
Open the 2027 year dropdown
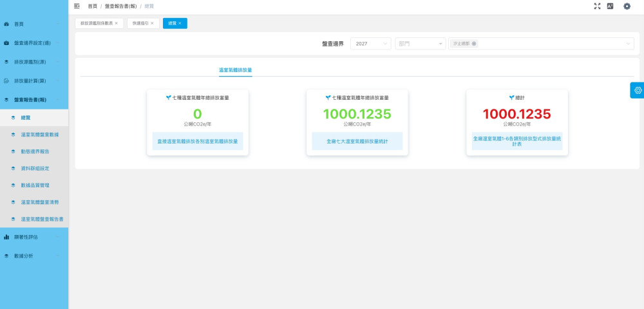coord(370,44)
